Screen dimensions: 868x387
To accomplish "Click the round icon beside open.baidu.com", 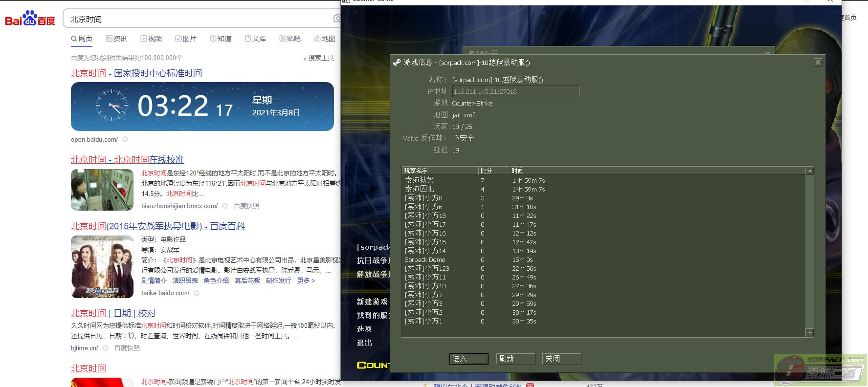I will click(125, 140).
